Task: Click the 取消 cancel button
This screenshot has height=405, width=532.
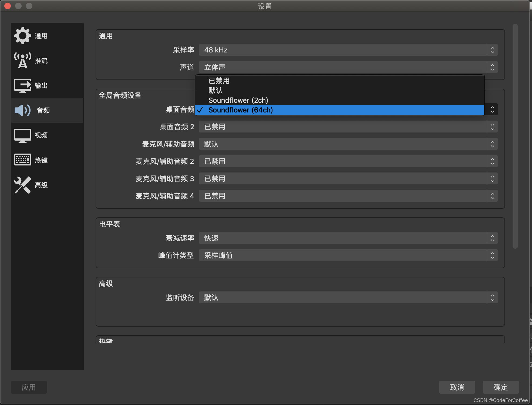Action: (457, 387)
